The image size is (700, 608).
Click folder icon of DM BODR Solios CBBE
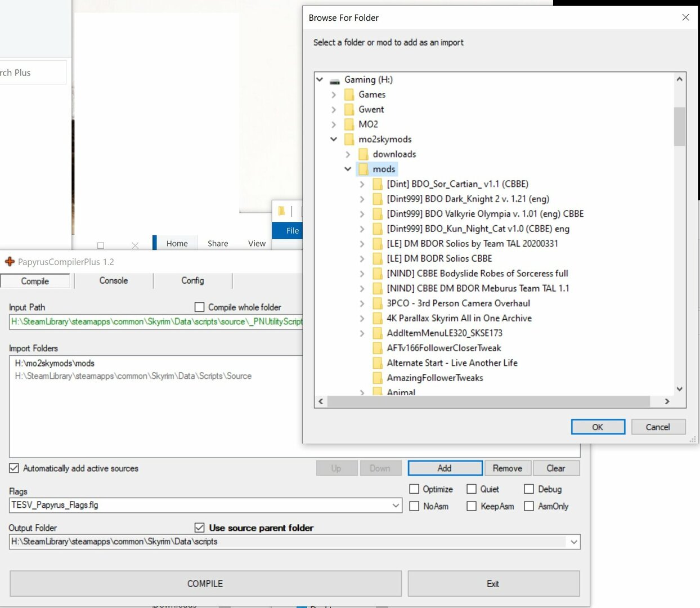pos(377,258)
